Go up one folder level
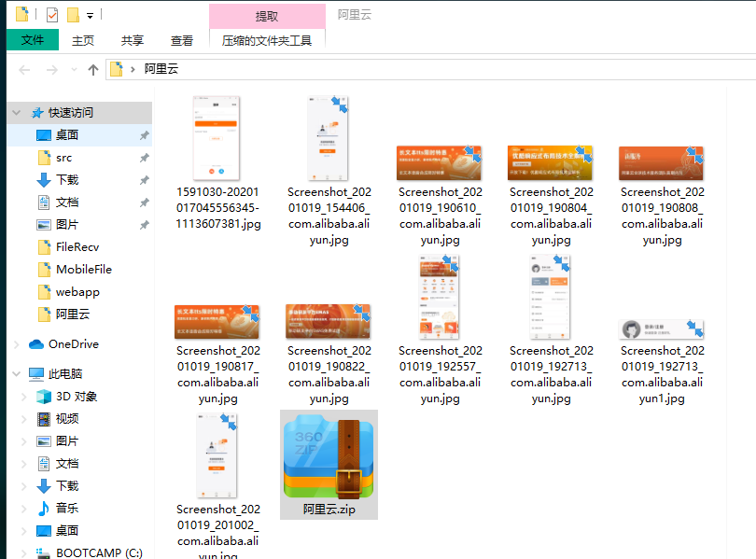 click(93, 70)
